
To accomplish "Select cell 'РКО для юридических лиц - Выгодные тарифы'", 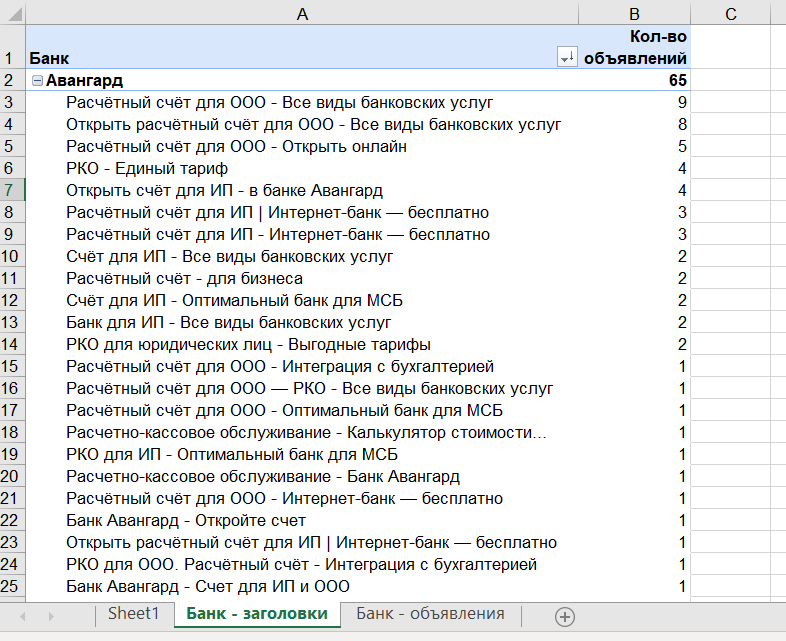I will coord(302,345).
